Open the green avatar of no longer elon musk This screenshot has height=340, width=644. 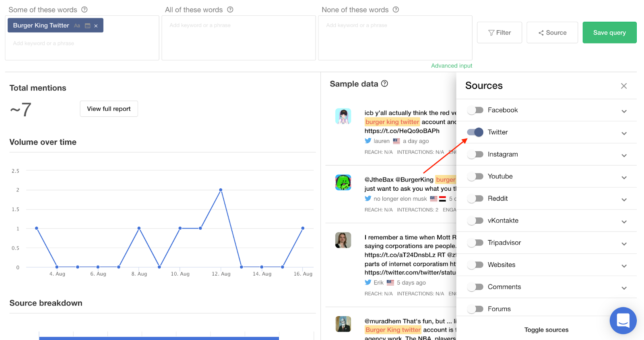pos(343,182)
